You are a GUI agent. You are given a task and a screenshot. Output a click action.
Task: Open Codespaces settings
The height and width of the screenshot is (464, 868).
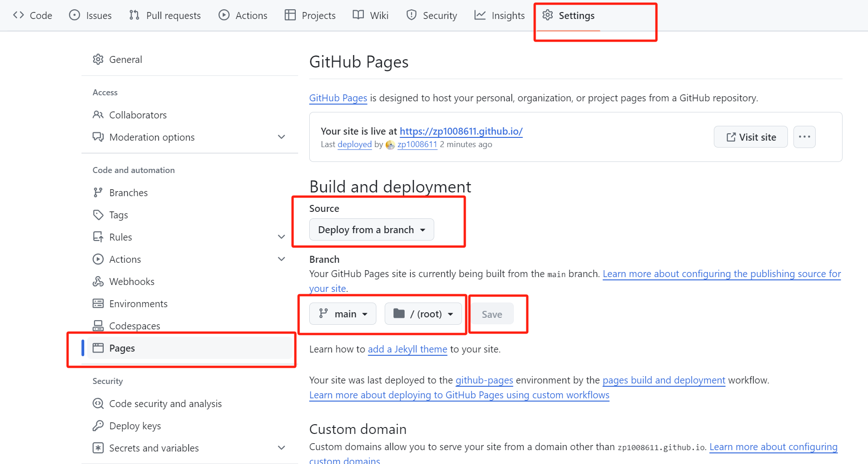point(190,326)
